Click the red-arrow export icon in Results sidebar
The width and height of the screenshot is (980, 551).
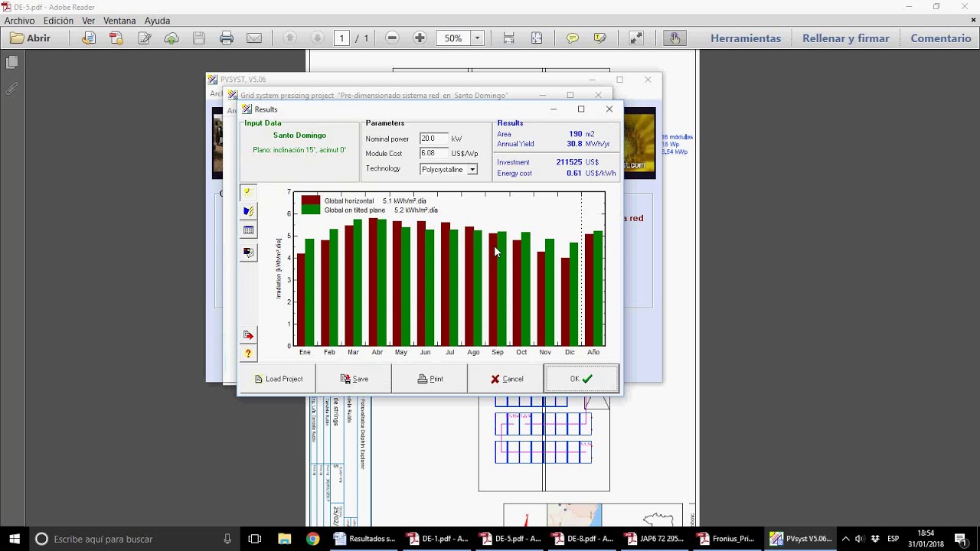[x=248, y=335]
